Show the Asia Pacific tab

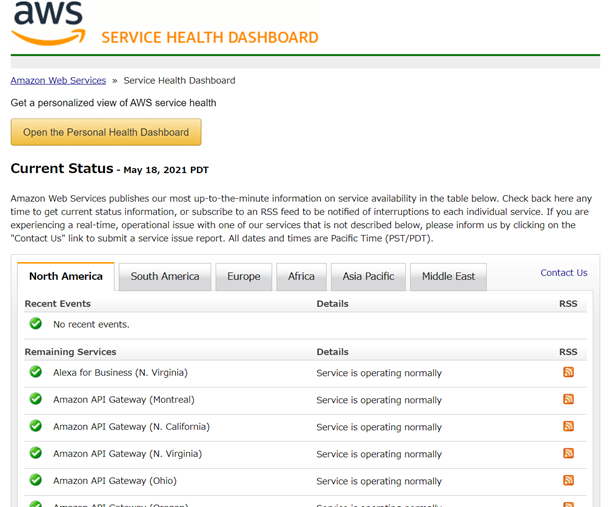click(368, 277)
